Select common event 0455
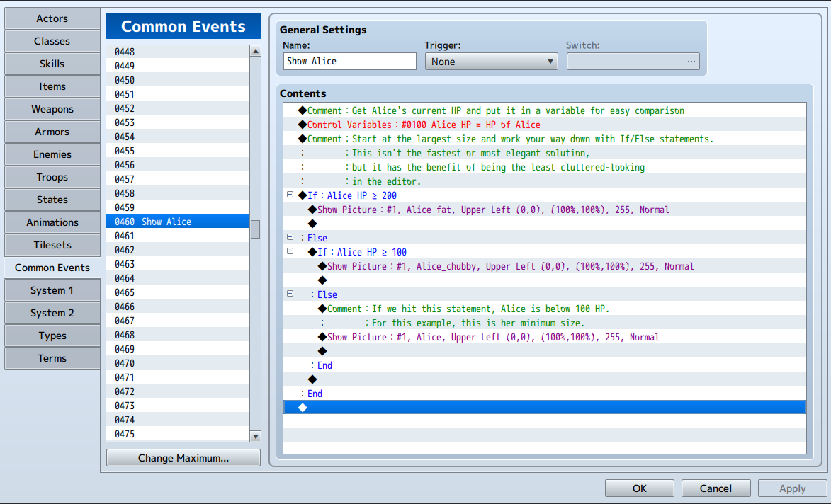This screenshot has height=504, width=831. click(178, 151)
